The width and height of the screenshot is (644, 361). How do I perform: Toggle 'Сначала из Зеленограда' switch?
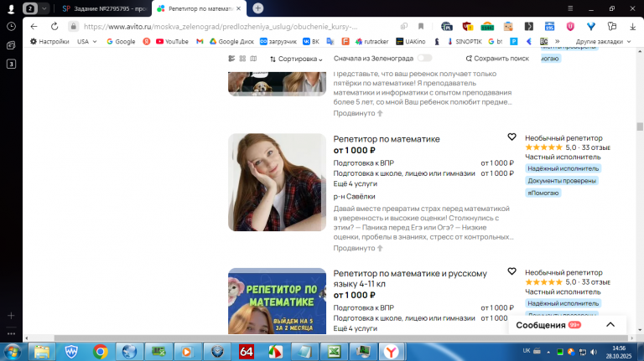click(x=424, y=59)
